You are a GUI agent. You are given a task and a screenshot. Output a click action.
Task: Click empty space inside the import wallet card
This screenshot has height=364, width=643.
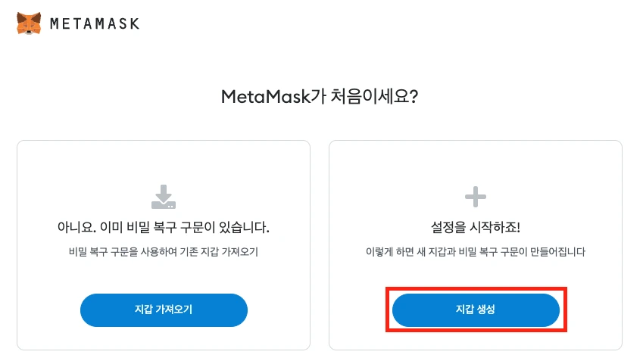point(76,174)
